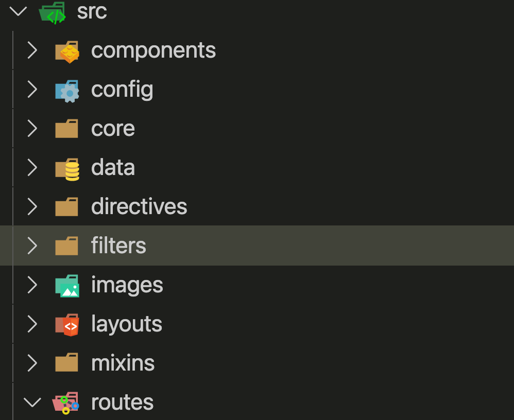
Task: Select the data folder label
Action: pos(113,168)
